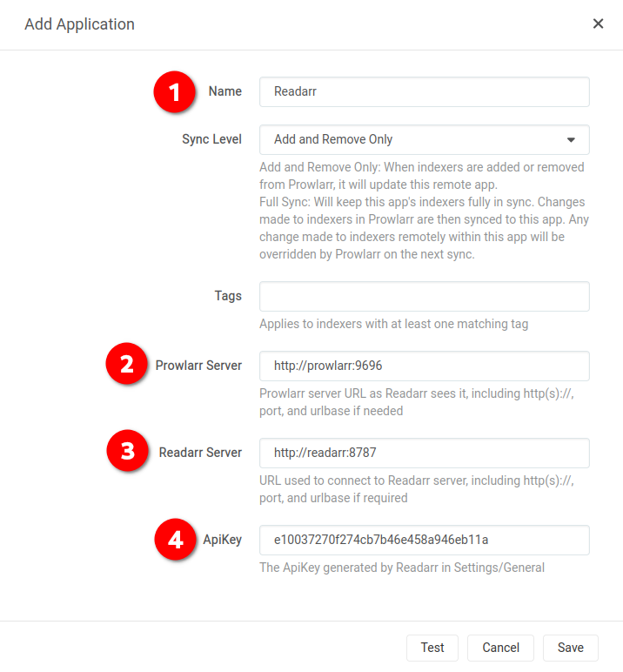
Task: Click the ApiKey value field
Action: coord(425,540)
